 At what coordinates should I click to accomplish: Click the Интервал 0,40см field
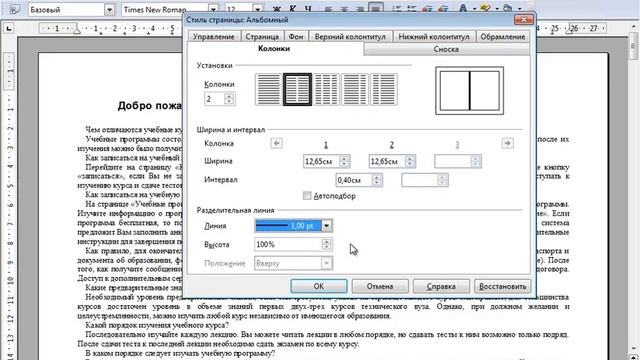pyautogui.click(x=354, y=180)
